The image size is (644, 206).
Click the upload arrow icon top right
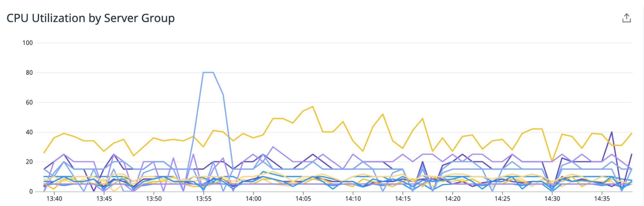[626, 18]
